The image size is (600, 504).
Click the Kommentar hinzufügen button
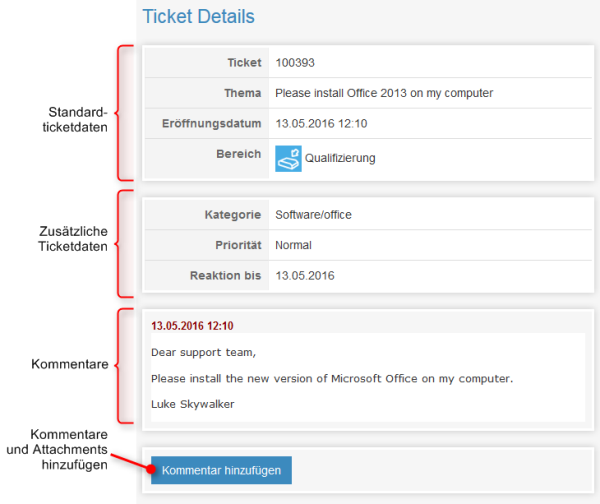221,470
